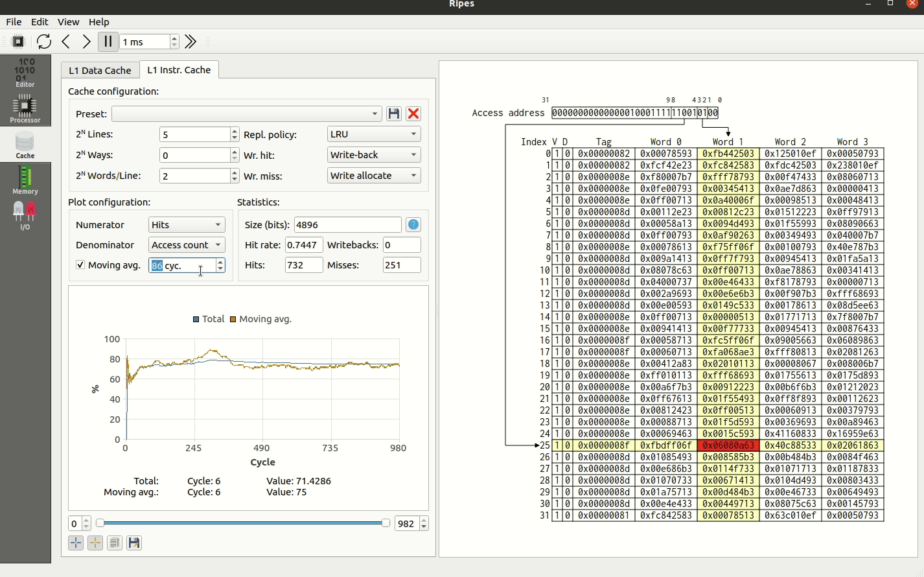The width and height of the screenshot is (924, 577).
Task: Open the Repl. policy LRU dropdown
Action: click(374, 134)
